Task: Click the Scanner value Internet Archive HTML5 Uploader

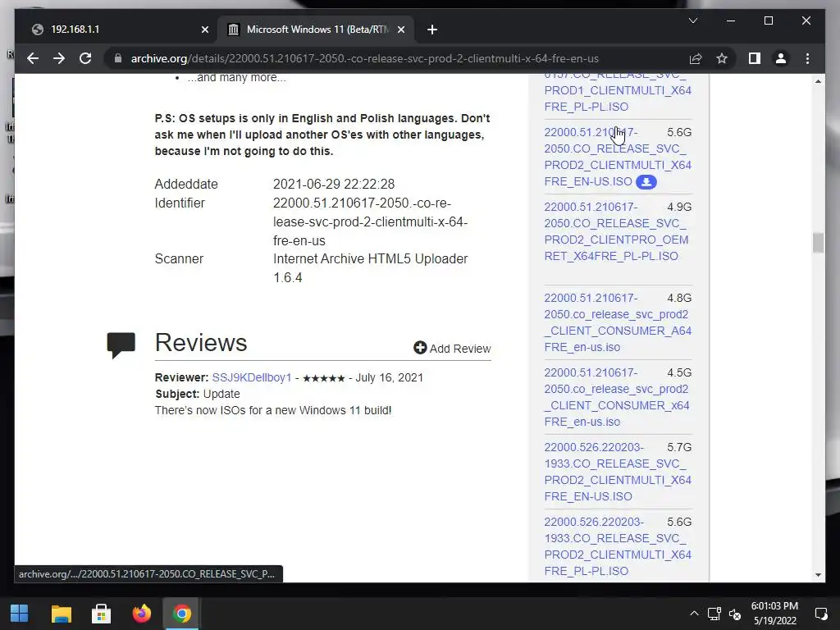Action: pyautogui.click(x=370, y=268)
